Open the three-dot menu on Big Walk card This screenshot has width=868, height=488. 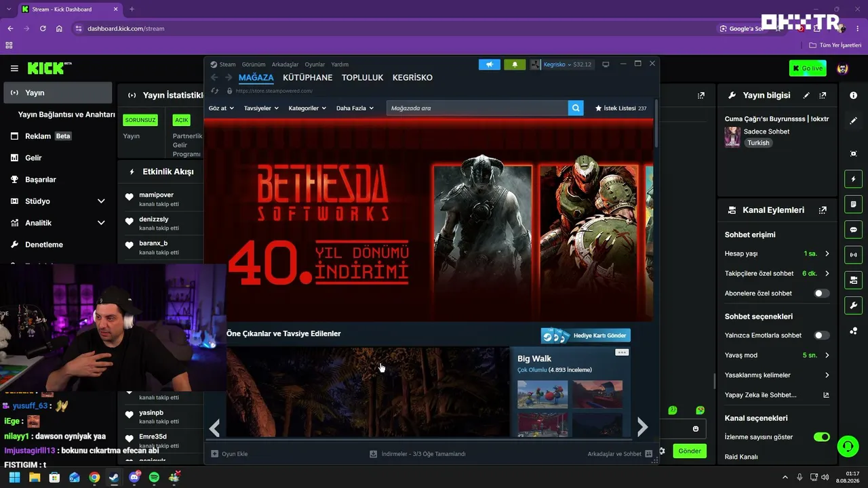coord(622,352)
